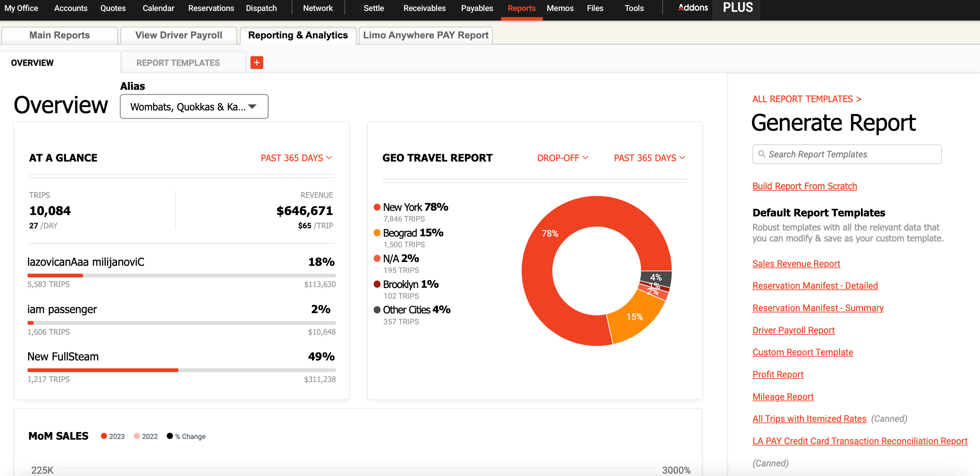
Task: Open the Receivables menu item
Action: (x=424, y=8)
